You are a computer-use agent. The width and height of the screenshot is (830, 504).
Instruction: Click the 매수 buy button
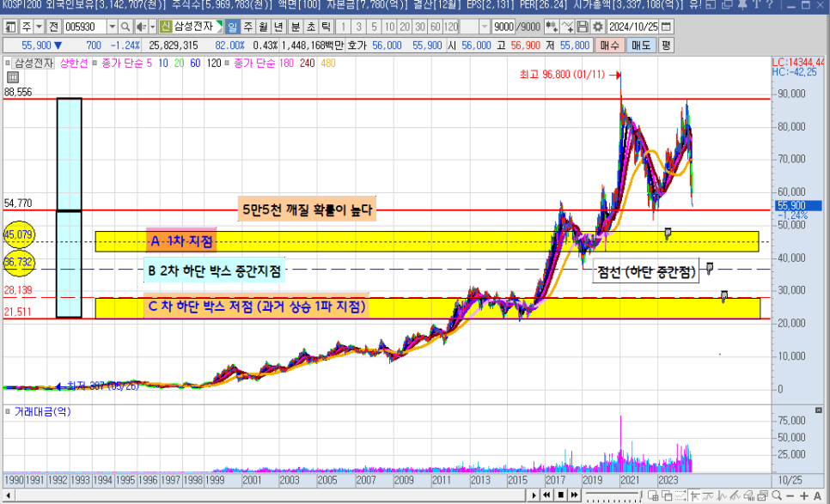tap(609, 46)
